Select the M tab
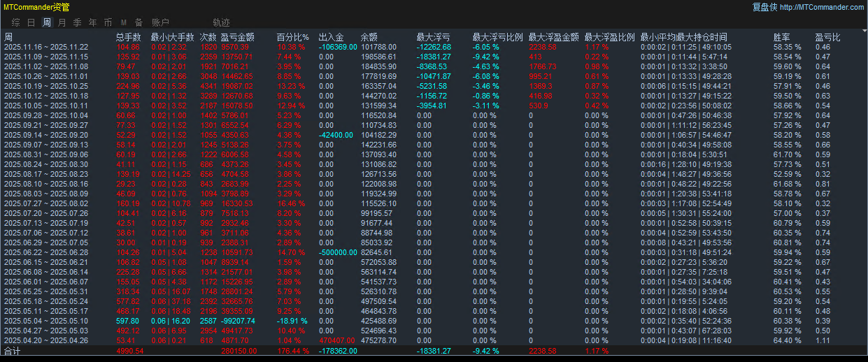This screenshot has width=868, height=362. click(124, 22)
